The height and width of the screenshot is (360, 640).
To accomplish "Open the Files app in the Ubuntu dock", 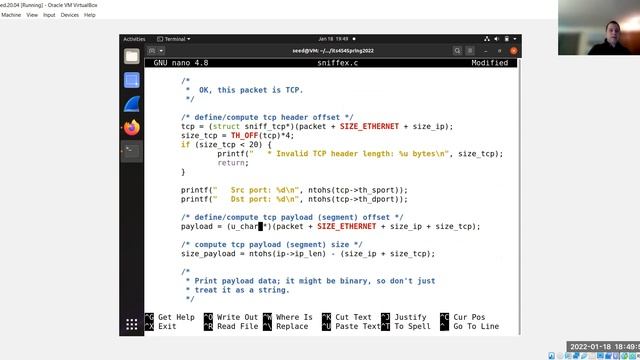I will (131, 56).
